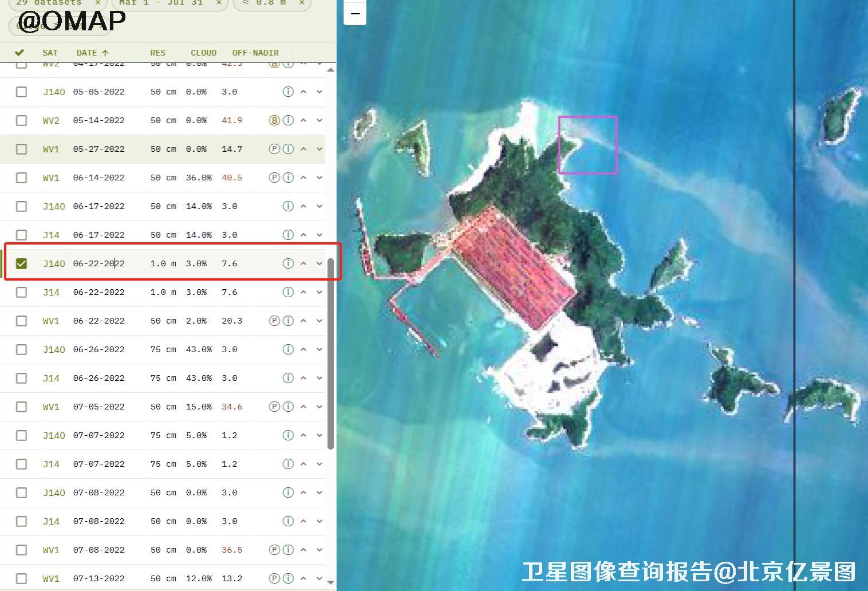Show info for the WV1 05-27-2022 dataset

pyautogui.click(x=288, y=149)
